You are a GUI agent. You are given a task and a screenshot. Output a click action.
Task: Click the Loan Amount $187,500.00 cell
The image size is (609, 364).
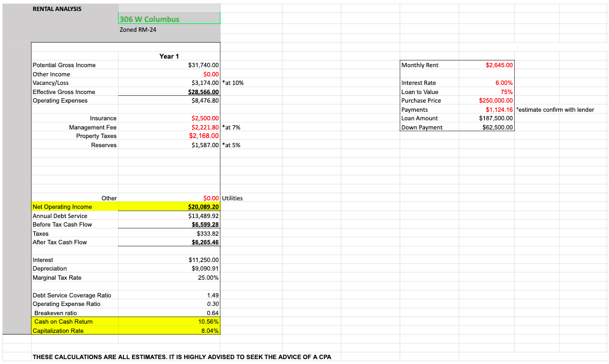point(498,118)
